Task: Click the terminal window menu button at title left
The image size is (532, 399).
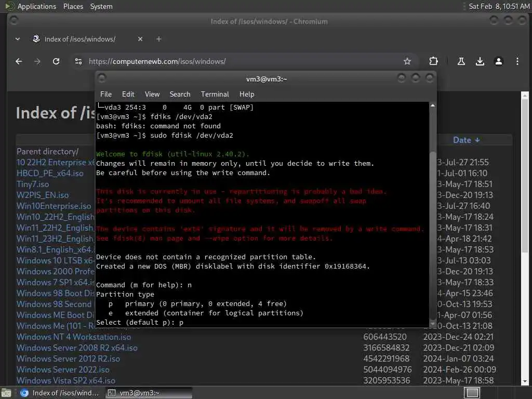Action: coord(102,78)
